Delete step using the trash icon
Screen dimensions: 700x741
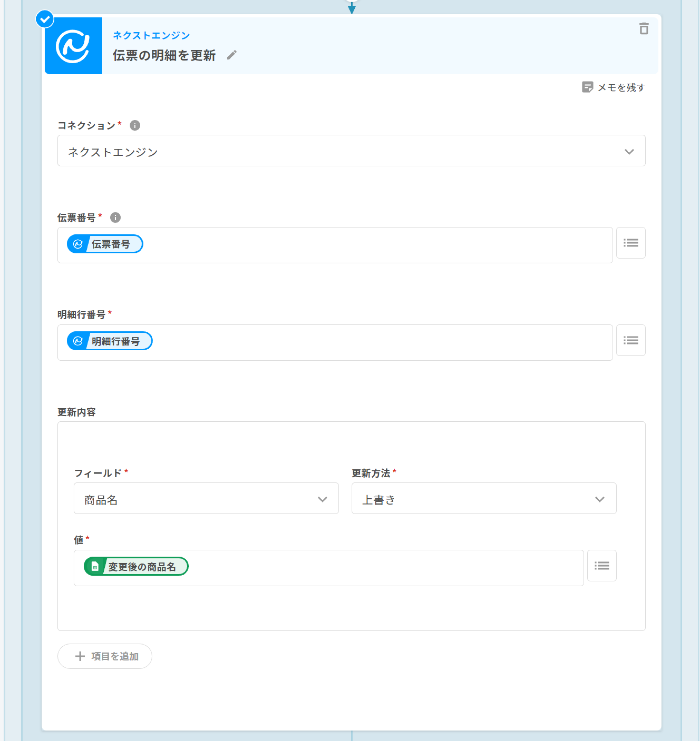644,29
